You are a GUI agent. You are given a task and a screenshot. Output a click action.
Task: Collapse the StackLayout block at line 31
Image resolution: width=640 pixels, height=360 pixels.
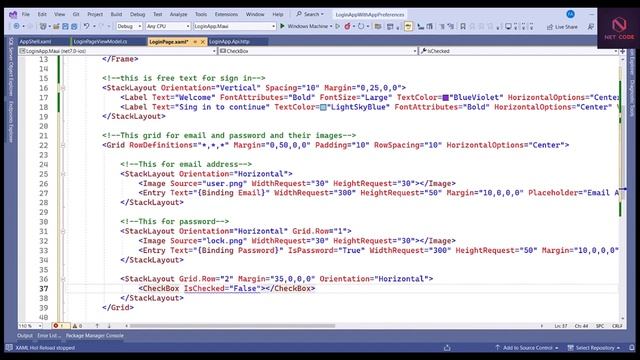click(x=63, y=231)
